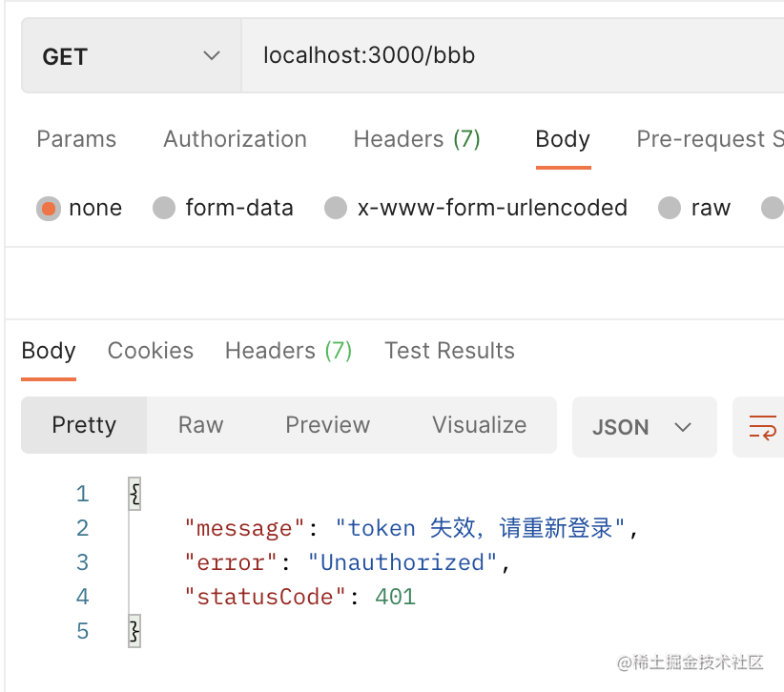
Task: Open request Headers (7) tab
Action: click(x=417, y=139)
